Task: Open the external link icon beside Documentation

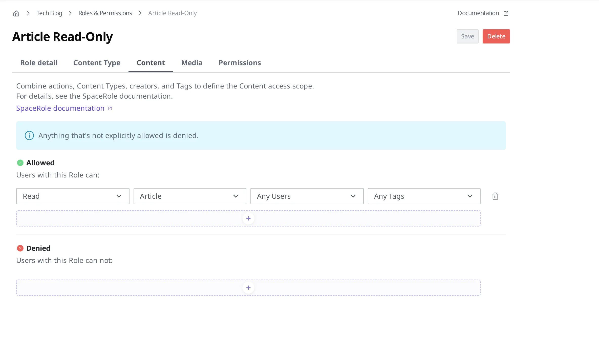Action: (x=506, y=13)
